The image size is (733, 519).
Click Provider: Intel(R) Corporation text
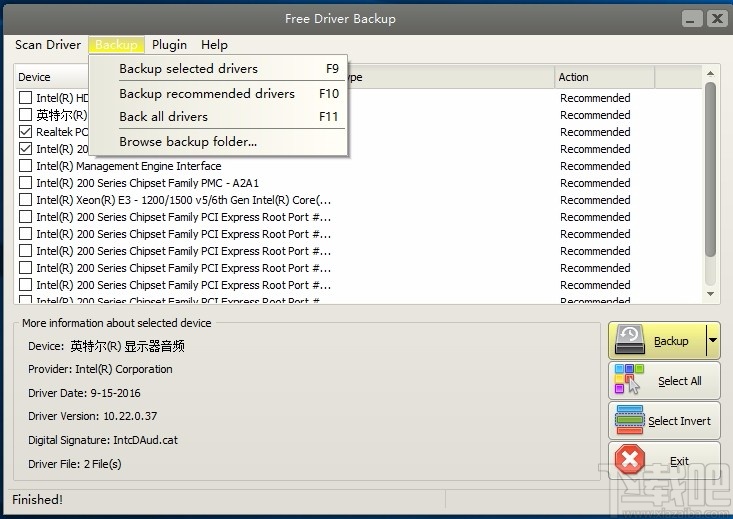pos(100,369)
